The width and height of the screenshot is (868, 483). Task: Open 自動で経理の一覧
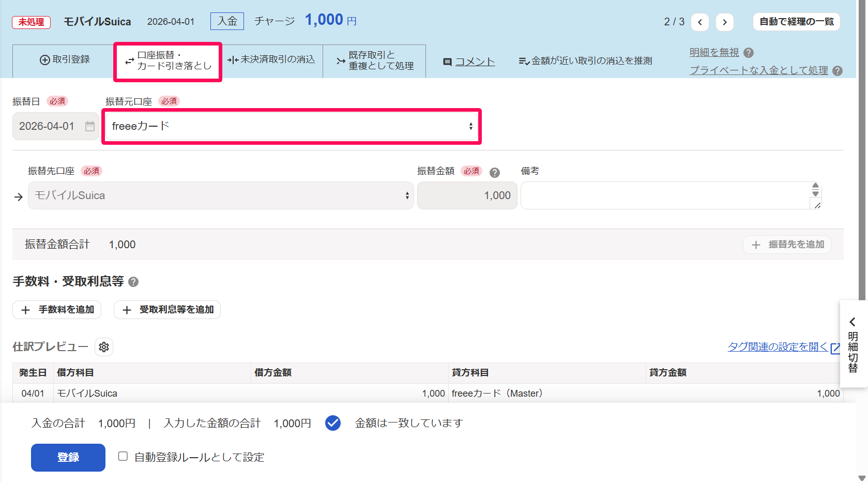pos(797,22)
